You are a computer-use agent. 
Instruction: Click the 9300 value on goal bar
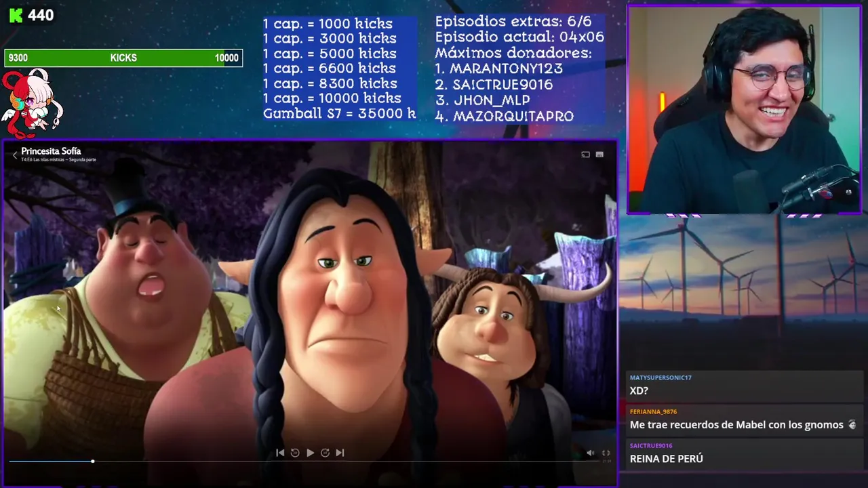pyautogui.click(x=18, y=58)
